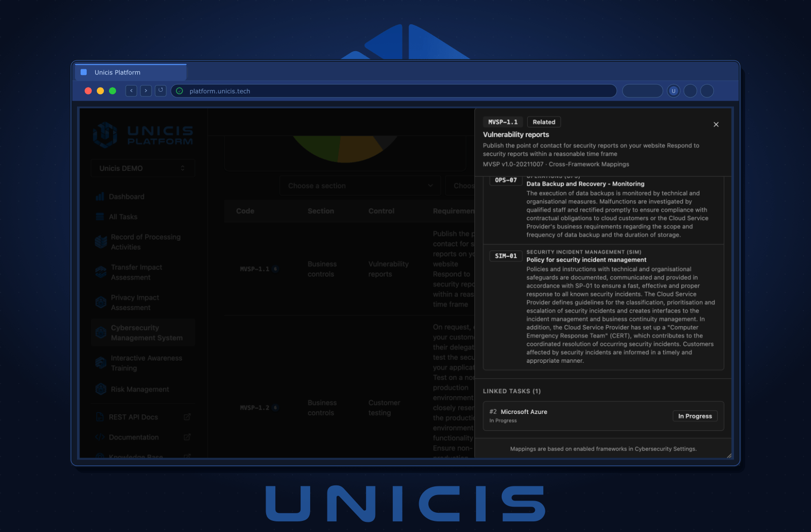Open the Unicis DEMO team selector
Viewport: 811px width, 532px height.
pos(143,168)
